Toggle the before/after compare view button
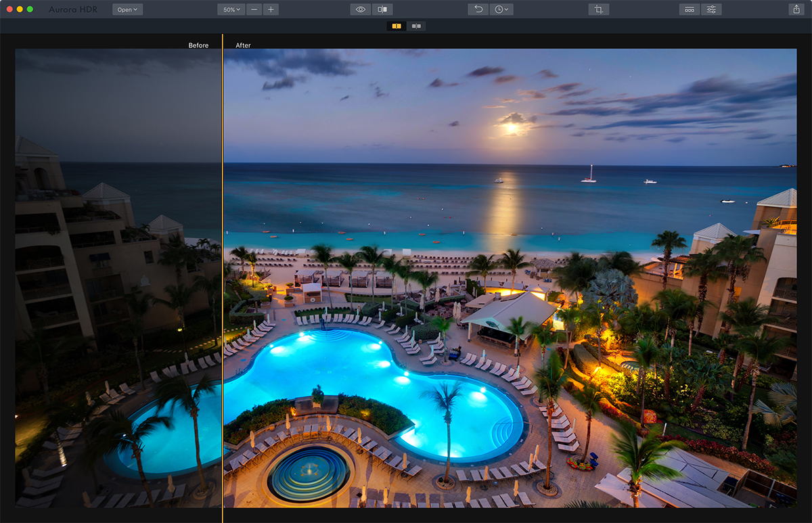Screen dimensions: 812x523 tap(382, 9)
